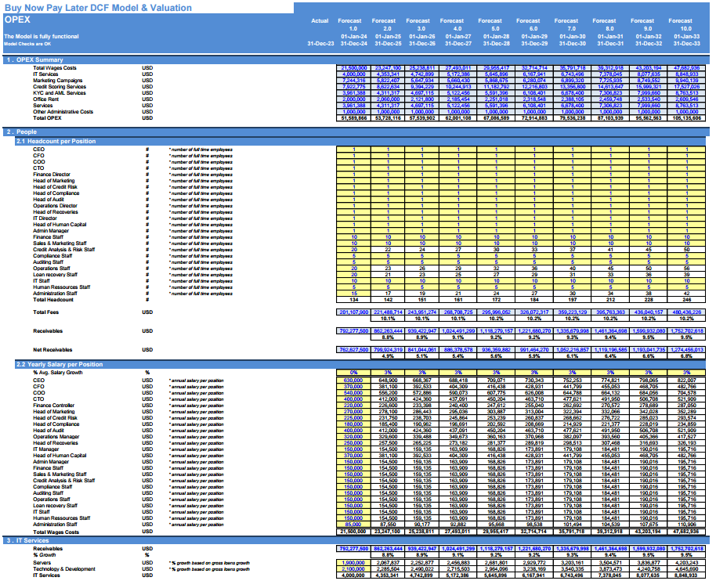Image resolution: width=716 pixels, height=588 pixels.
Task: Click the '% Growth' row label
Action: (45, 555)
